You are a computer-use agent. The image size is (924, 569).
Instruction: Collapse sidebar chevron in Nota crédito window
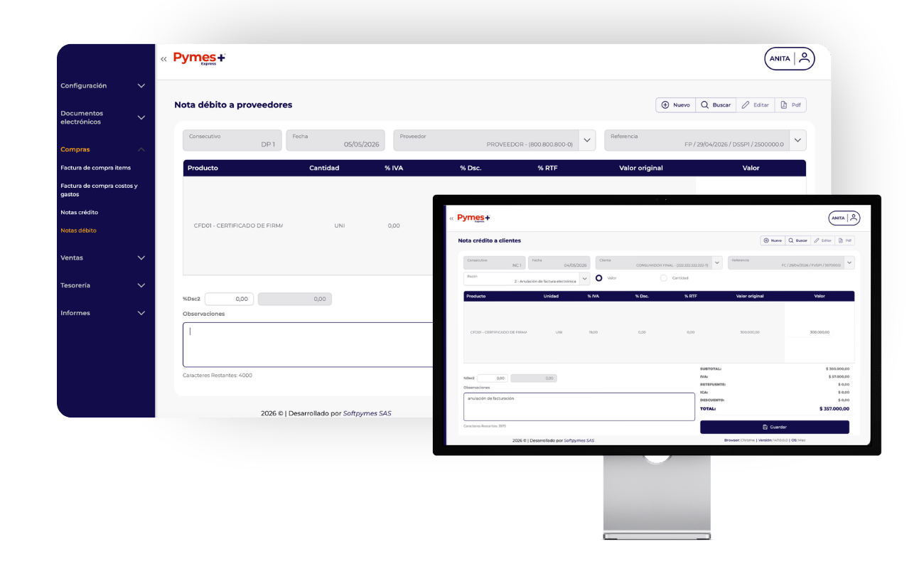[x=451, y=218]
